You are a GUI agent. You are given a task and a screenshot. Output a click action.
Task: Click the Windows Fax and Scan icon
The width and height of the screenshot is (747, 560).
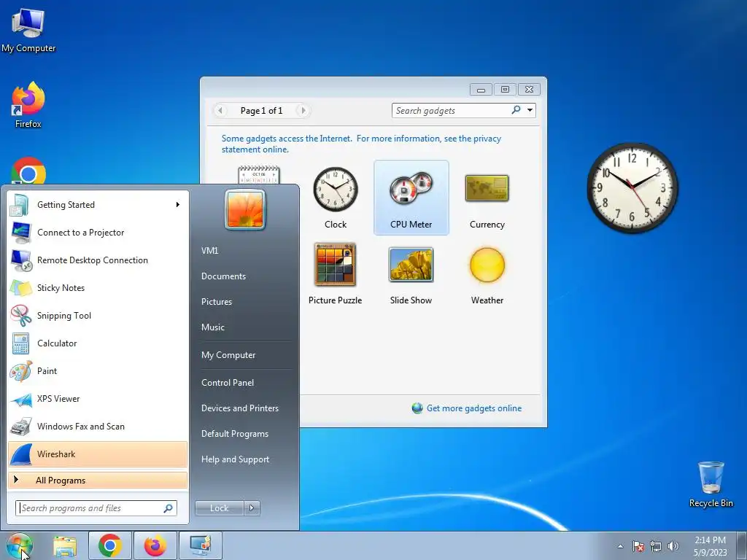tap(21, 427)
